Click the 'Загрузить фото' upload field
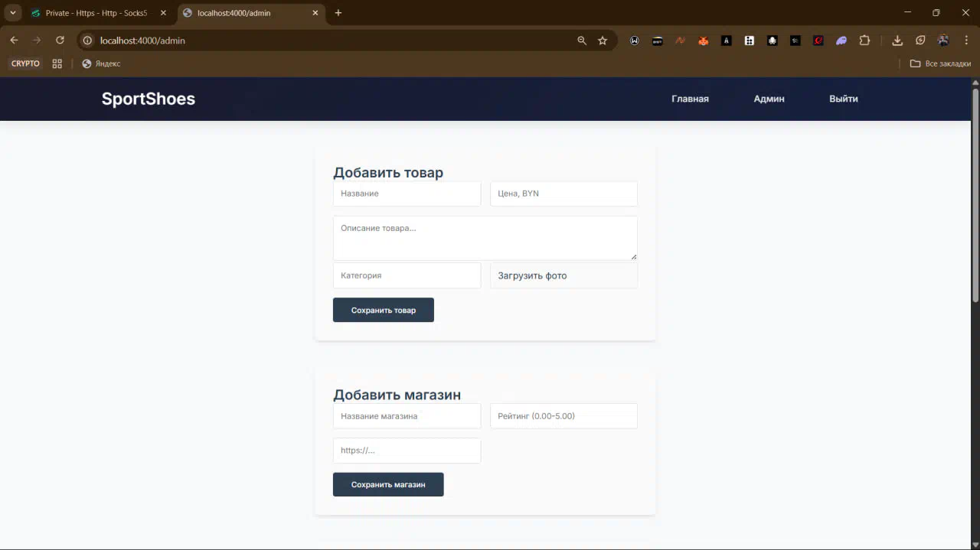Image resolution: width=980 pixels, height=550 pixels. point(563,275)
